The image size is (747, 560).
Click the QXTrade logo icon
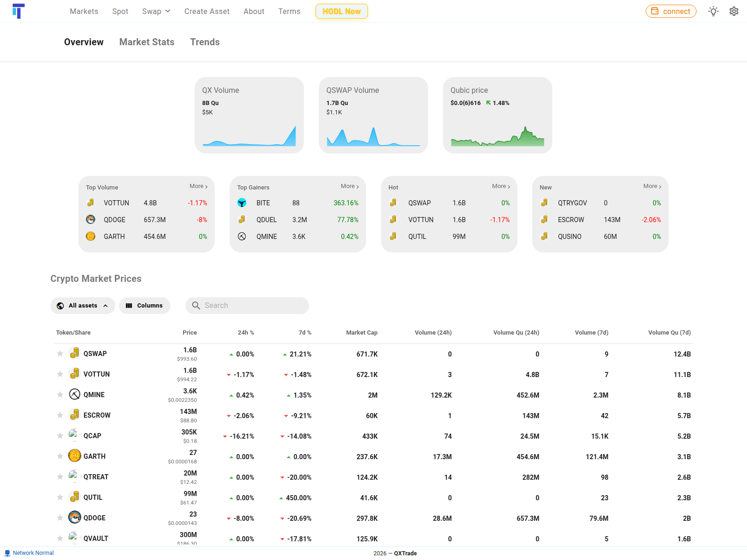18,11
